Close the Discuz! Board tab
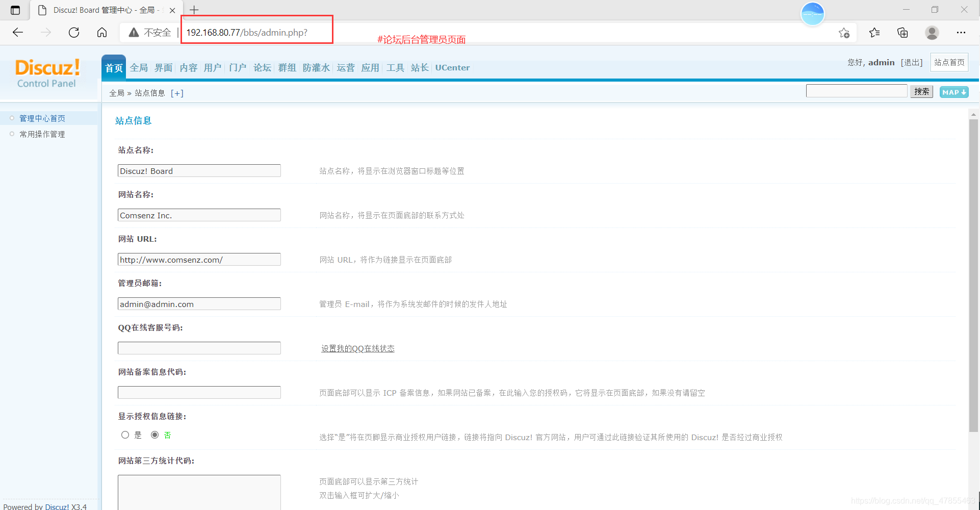Viewport: 980px width, 510px height. [172, 10]
